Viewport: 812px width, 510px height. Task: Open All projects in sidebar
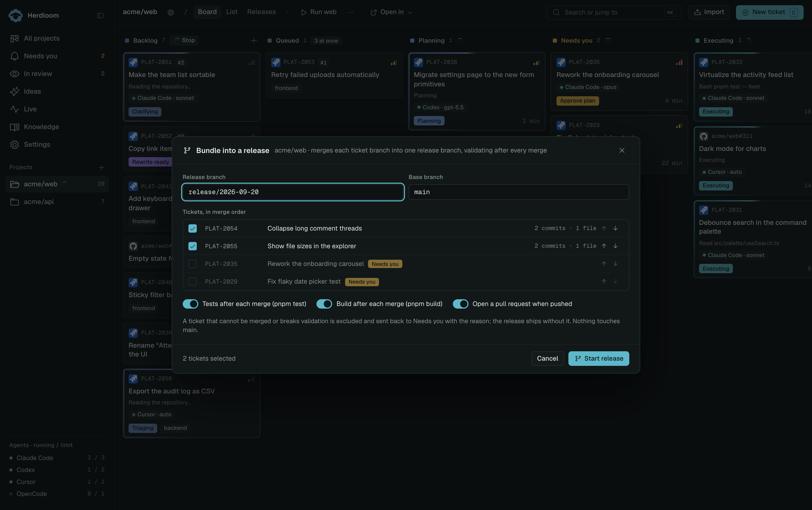[57, 39]
